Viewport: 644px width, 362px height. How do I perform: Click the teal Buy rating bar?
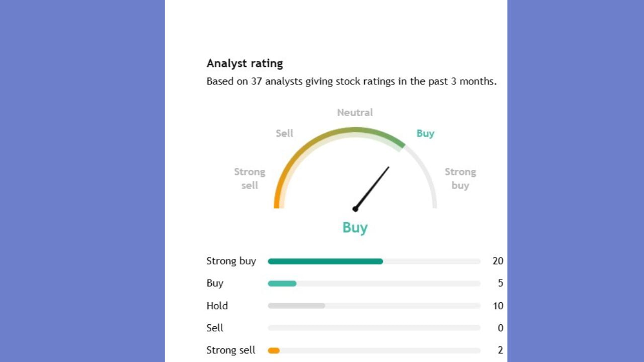pyautogui.click(x=282, y=284)
